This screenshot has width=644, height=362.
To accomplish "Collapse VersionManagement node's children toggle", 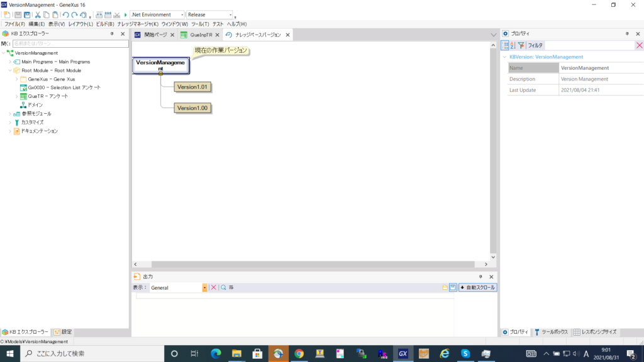I will pyautogui.click(x=160, y=74).
